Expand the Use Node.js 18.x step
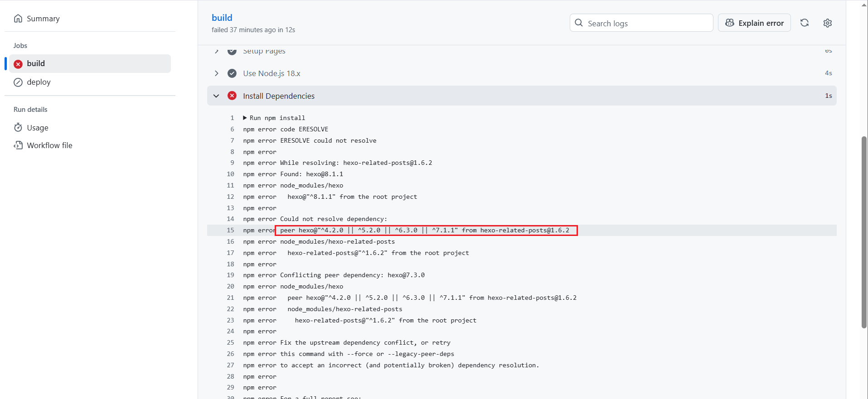The width and height of the screenshot is (868, 399). [216, 73]
